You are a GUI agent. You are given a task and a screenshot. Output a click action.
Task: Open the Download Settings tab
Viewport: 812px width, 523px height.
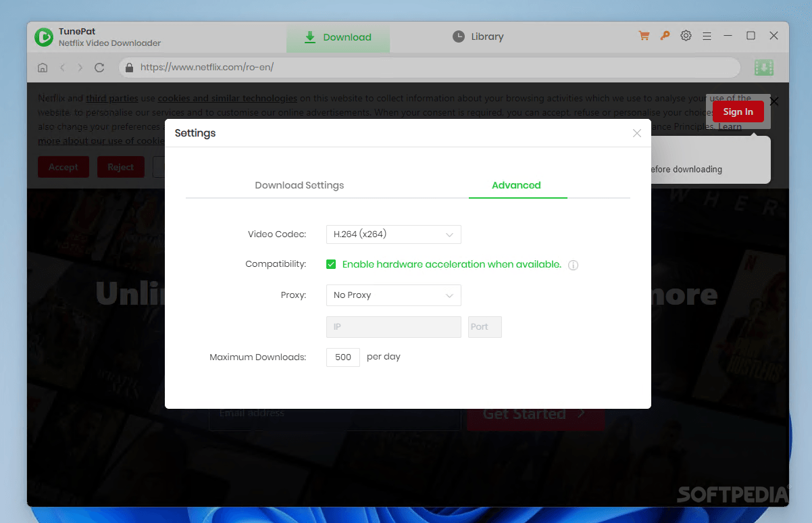[x=299, y=185]
